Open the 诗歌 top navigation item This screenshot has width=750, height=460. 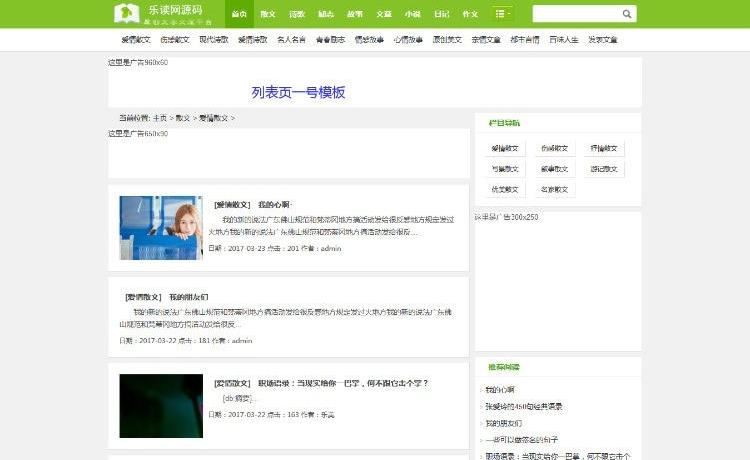pyautogui.click(x=297, y=14)
